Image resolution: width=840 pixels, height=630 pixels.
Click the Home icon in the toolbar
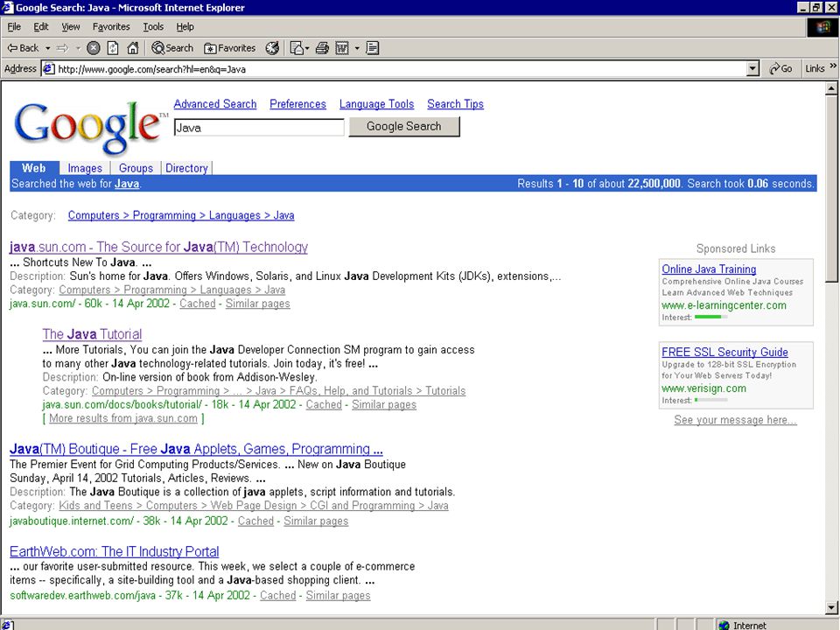pos(132,48)
